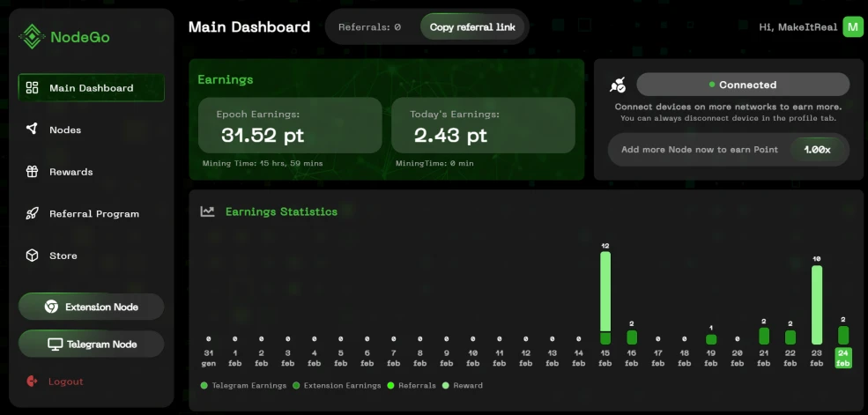Toggle Referrals legend series in chart
This screenshot has height=415, width=868.
coord(412,385)
